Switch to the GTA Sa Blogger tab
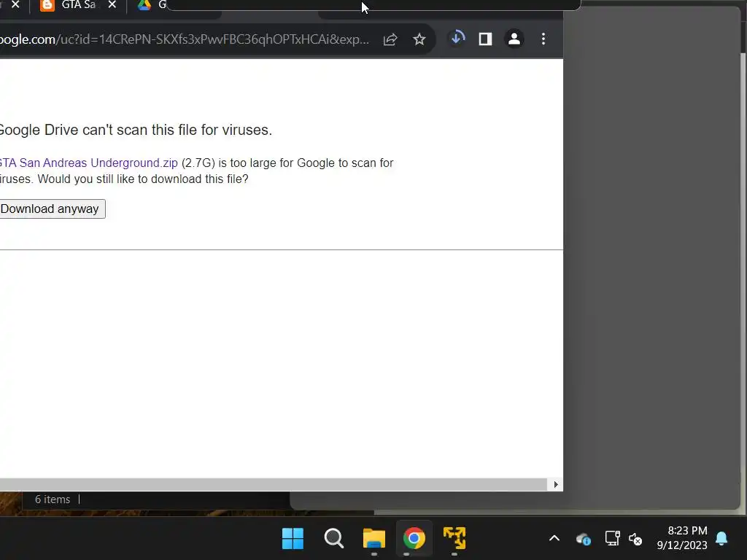Image resolution: width=747 pixels, height=560 pixels. (79, 5)
